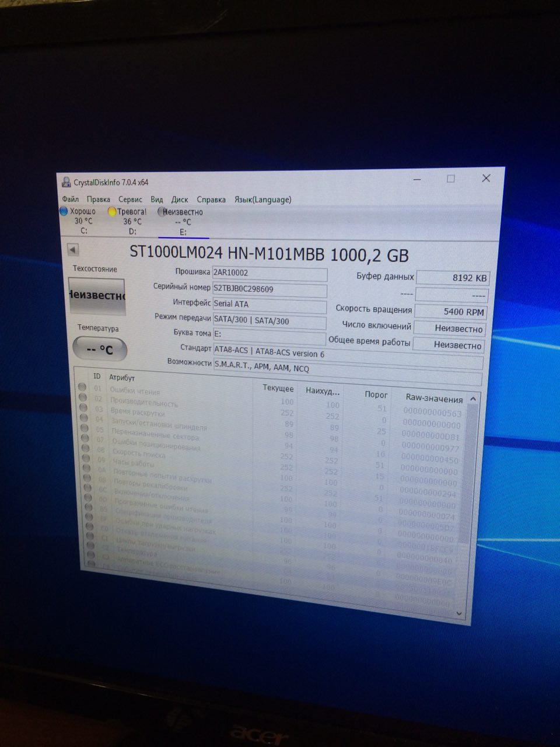
Task: Click the ID column header
Action: tap(97, 376)
